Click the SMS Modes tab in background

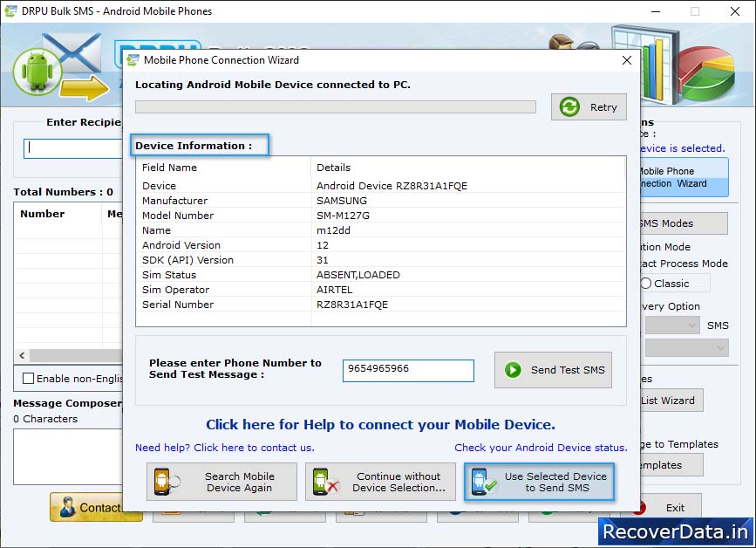(x=684, y=223)
